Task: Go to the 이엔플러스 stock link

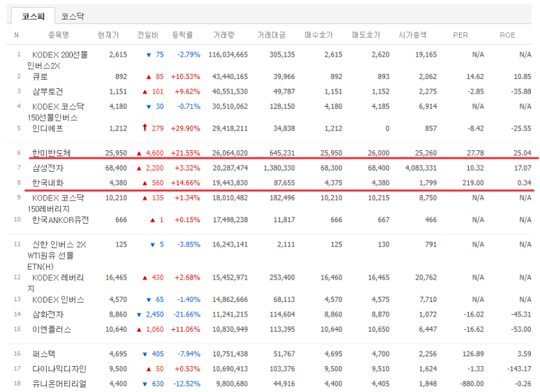Action: coord(51,330)
